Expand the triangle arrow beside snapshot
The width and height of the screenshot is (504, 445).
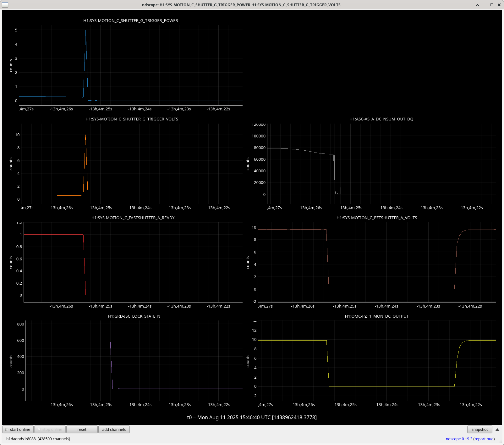tap(497, 429)
